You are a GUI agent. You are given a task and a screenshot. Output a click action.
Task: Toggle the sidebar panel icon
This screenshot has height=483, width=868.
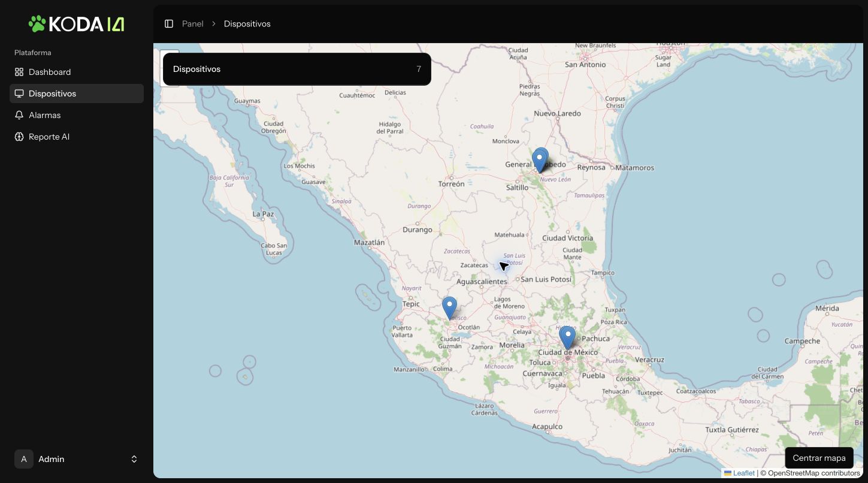click(169, 24)
